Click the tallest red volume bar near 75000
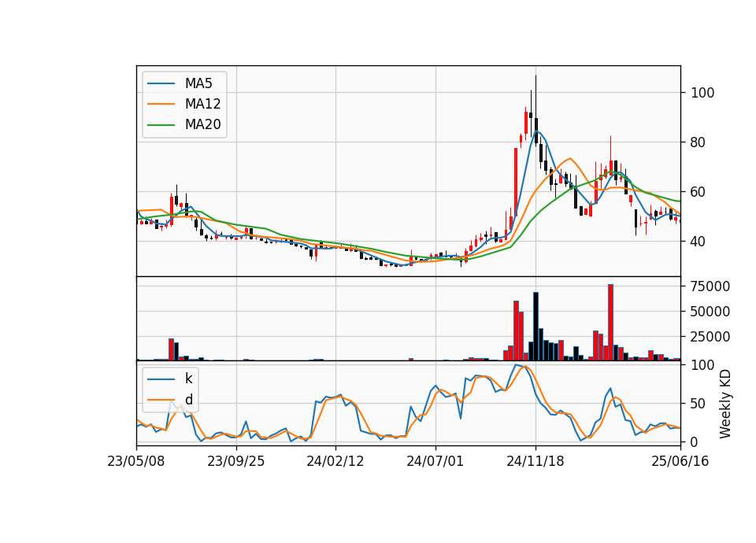The height and width of the screenshot is (543, 756). click(610, 323)
